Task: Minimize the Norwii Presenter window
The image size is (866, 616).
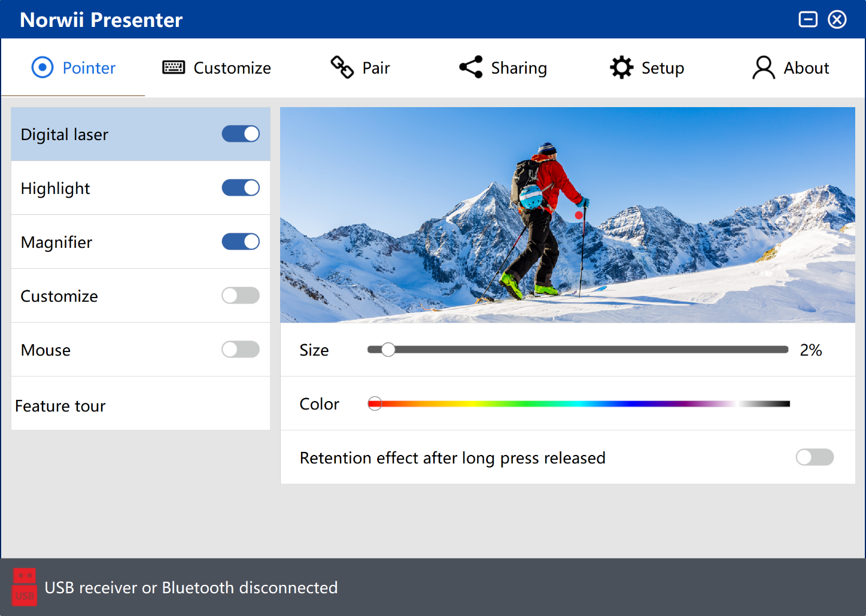Action: tap(807, 20)
